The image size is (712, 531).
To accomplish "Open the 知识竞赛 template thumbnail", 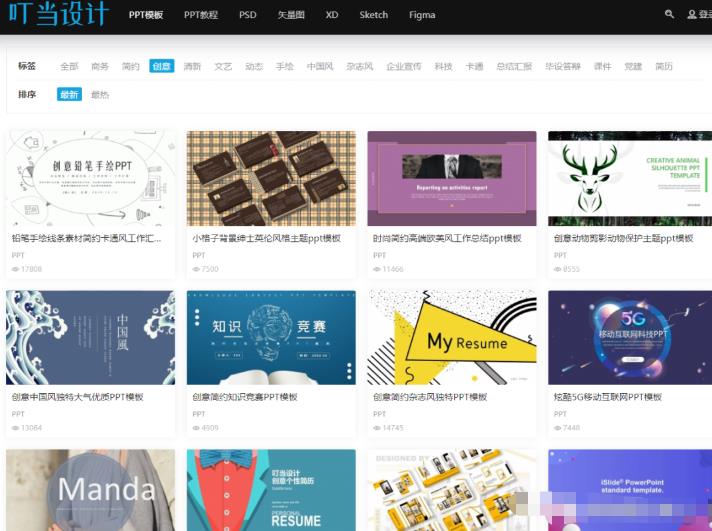I will point(270,337).
